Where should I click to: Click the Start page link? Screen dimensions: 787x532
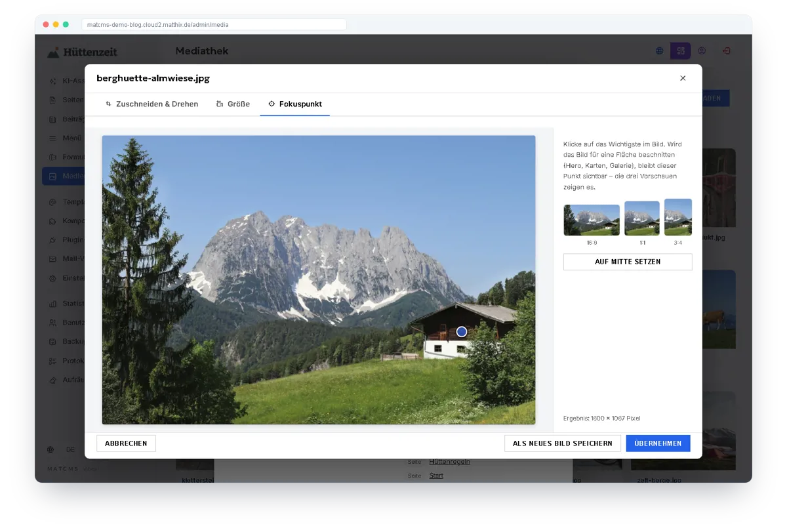pyautogui.click(x=436, y=476)
